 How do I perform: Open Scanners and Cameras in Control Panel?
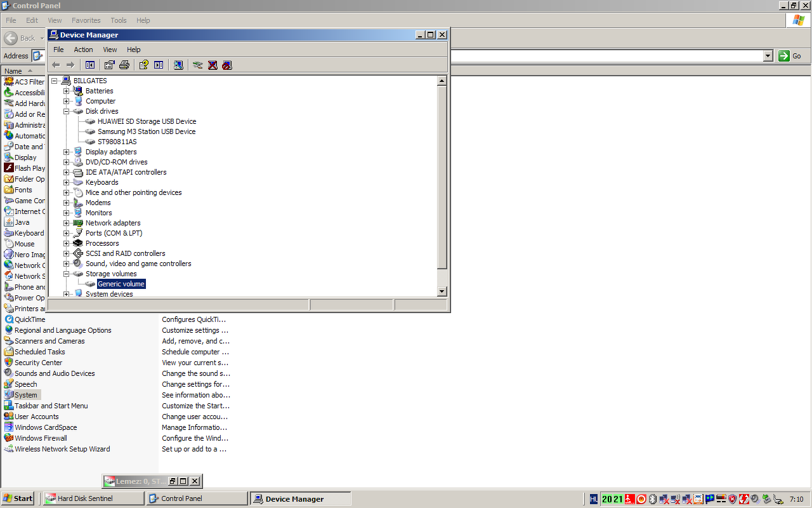point(44,341)
